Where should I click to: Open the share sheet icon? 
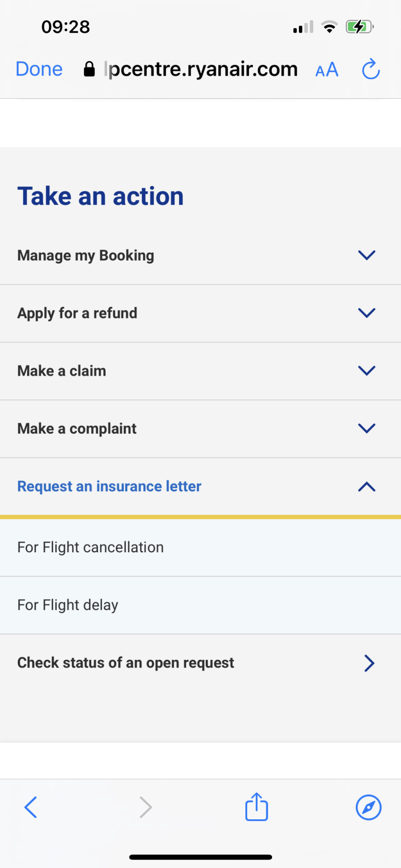point(256,807)
